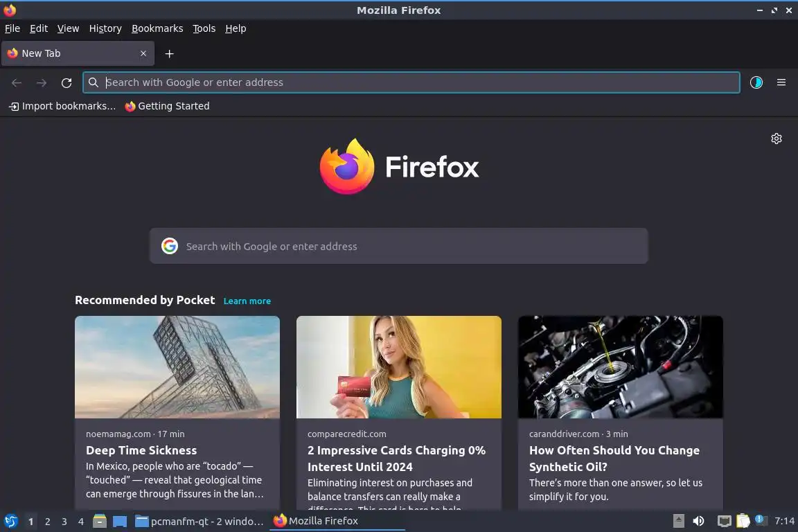
Task: Click the volume speaker icon in the tray
Action: 698,521
